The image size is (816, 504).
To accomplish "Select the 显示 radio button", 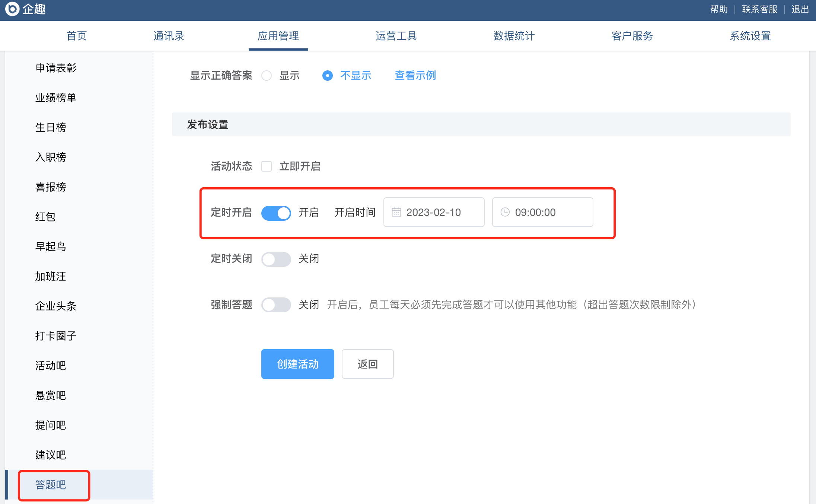I will click(267, 76).
